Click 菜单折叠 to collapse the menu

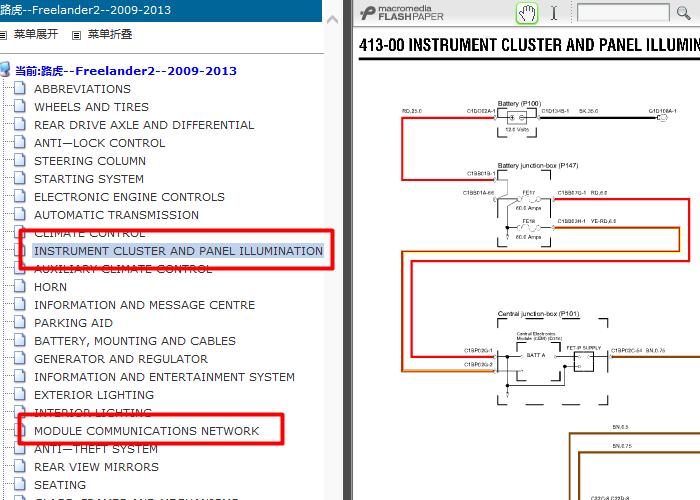click(x=110, y=34)
